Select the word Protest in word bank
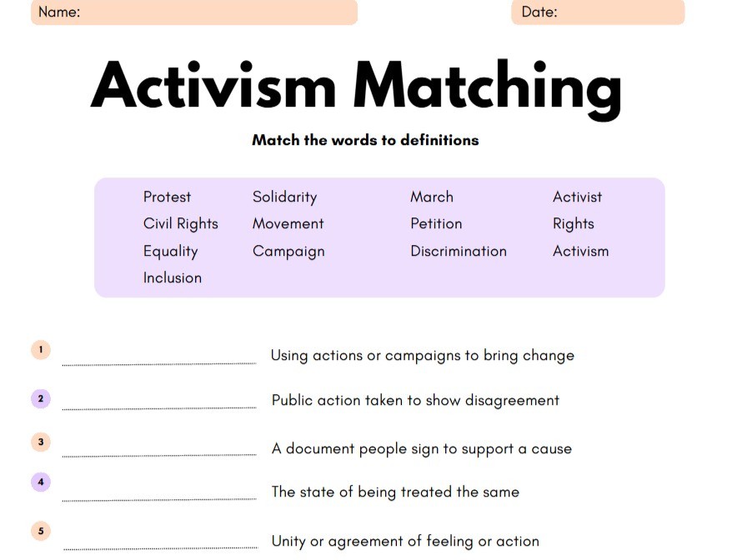This screenshot has width=747, height=560. (167, 197)
